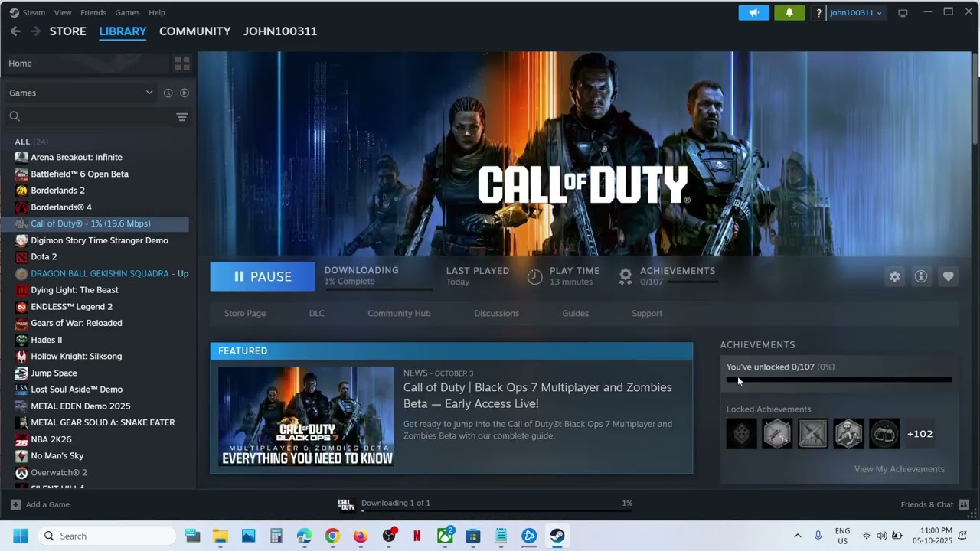Select No Man's Sky in library
The image size is (980, 551).
(57, 455)
